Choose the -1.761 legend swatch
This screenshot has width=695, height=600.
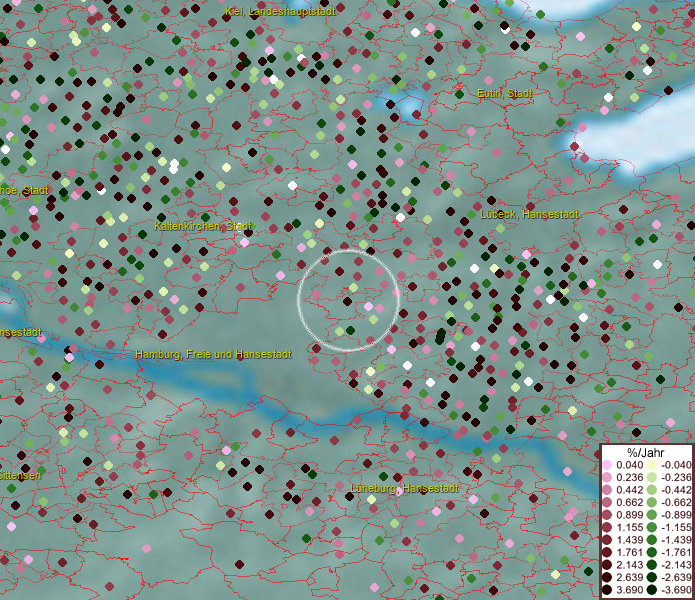tap(652, 553)
